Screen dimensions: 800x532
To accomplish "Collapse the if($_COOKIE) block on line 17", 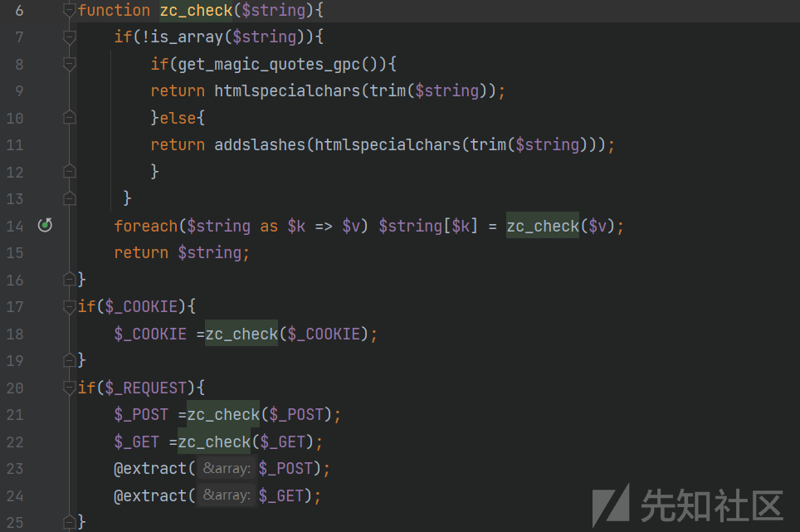I will pos(70,306).
